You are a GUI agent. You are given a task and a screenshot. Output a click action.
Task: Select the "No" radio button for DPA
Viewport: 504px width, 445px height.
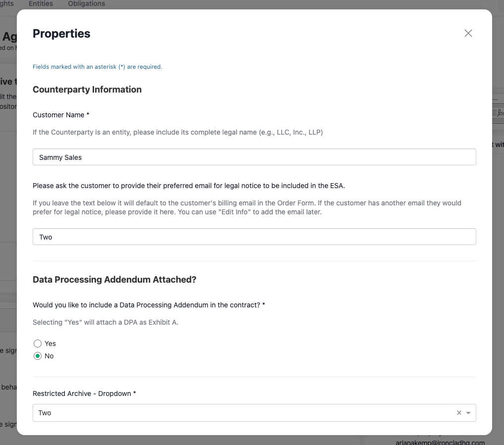[38, 356]
